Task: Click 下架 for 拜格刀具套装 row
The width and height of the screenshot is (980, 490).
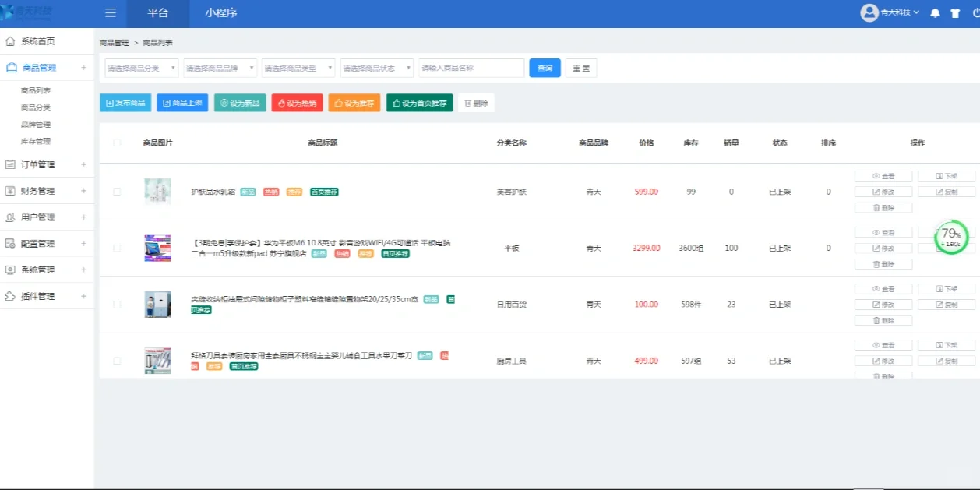Action: [x=947, y=345]
